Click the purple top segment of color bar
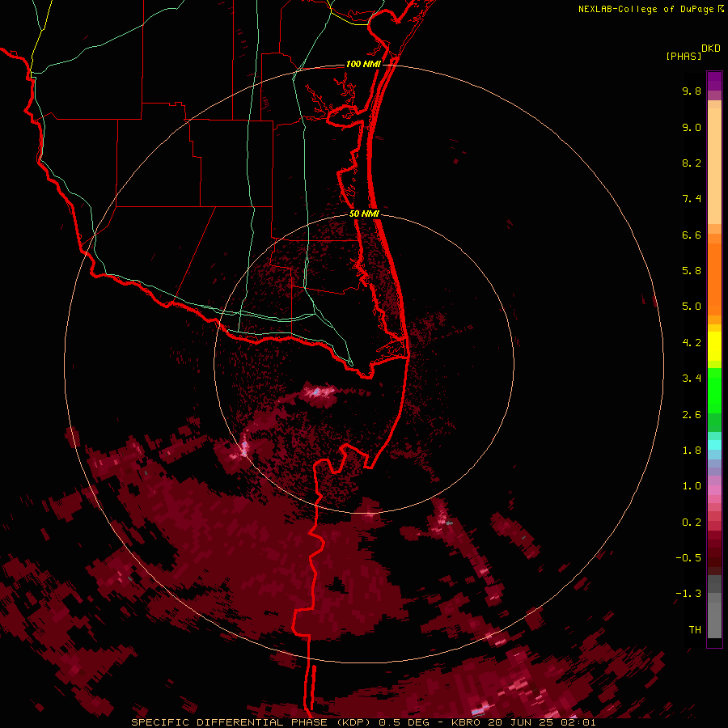728x728 pixels. (714, 81)
